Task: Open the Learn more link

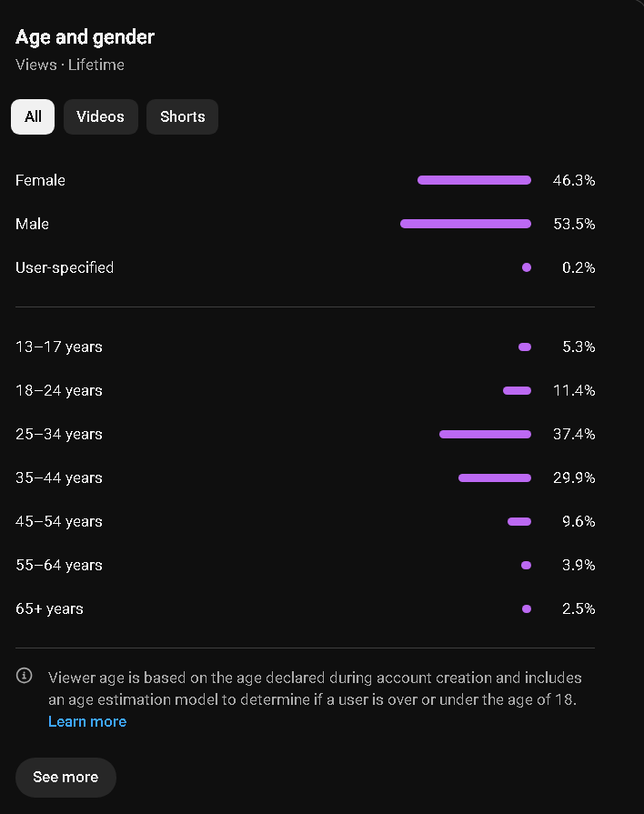Action: (x=87, y=721)
